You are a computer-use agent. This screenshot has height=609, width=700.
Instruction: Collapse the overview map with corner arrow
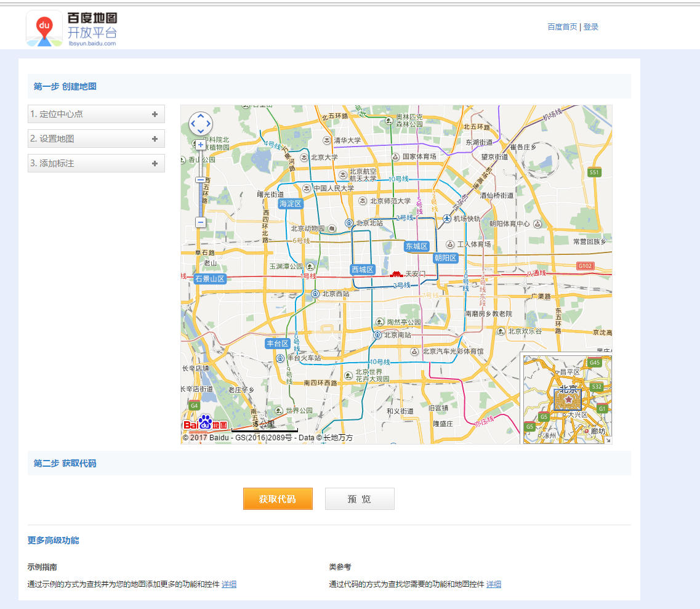click(608, 440)
